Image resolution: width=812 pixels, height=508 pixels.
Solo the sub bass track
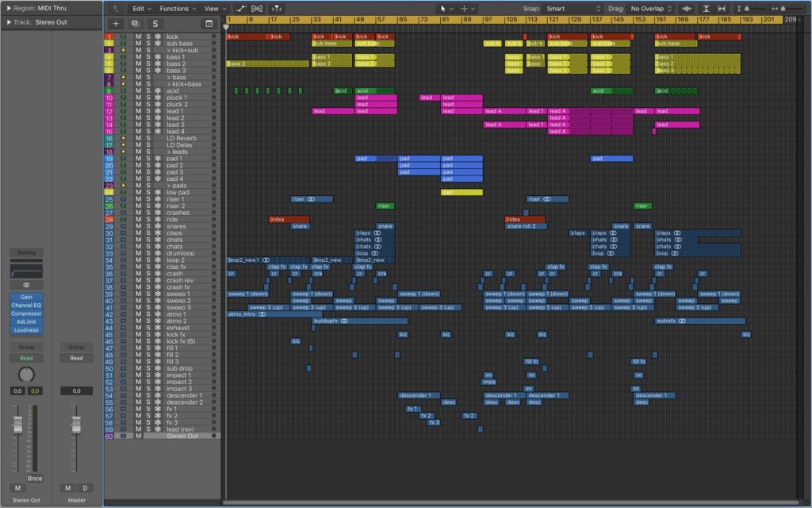pos(148,44)
